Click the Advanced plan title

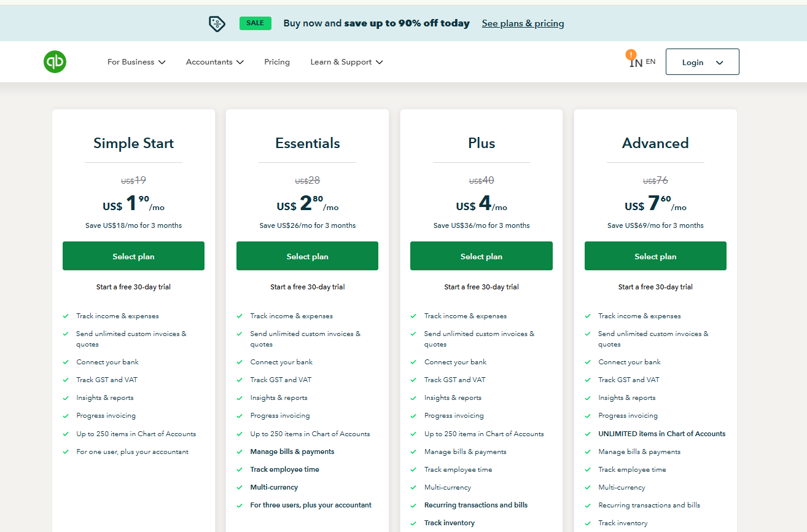[655, 143]
